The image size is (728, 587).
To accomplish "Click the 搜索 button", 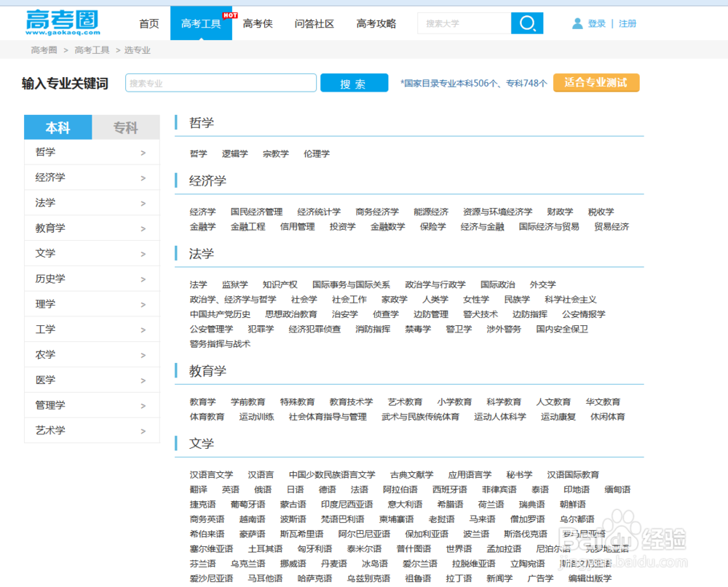I will [354, 82].
